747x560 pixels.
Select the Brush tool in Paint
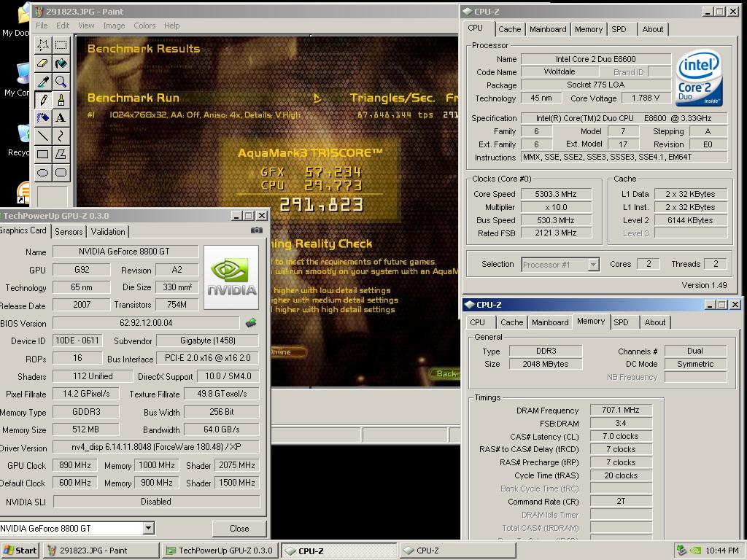(61, 99)
